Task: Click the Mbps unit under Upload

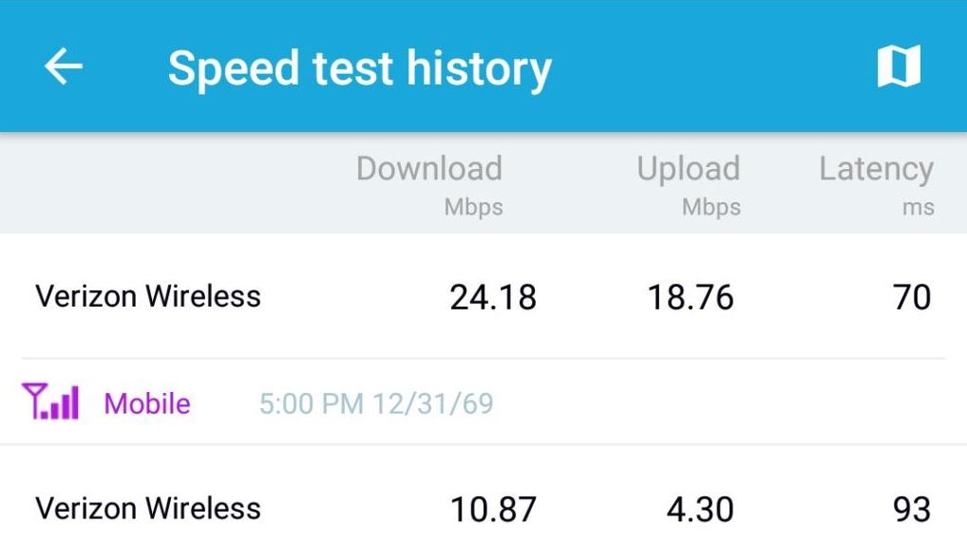Action: coord(711,207)
